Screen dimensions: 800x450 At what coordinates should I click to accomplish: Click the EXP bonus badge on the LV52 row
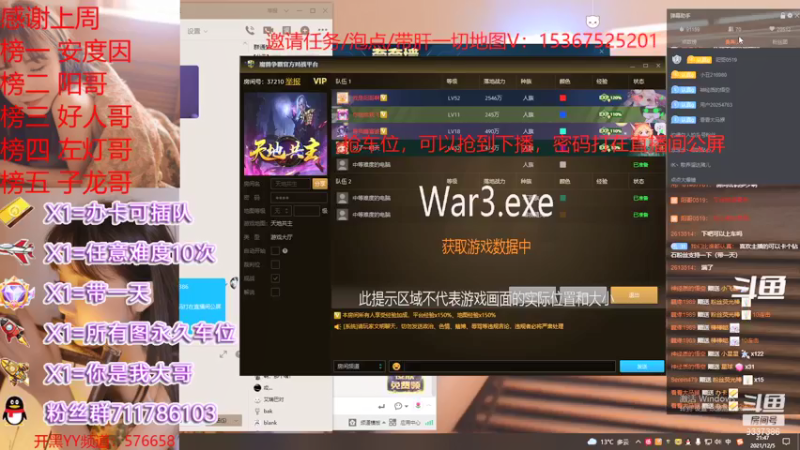[x=610, y=97]
